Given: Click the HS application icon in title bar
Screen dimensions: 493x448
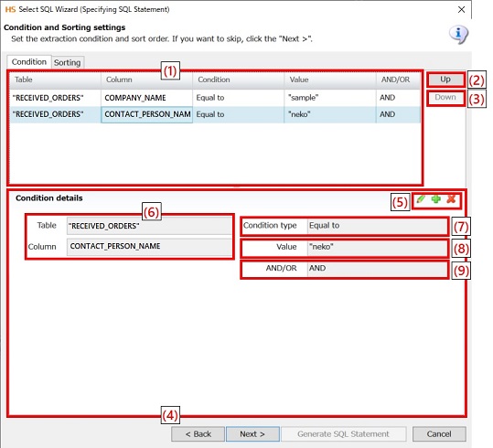Looking at the screenshot, I should point(10,9).
